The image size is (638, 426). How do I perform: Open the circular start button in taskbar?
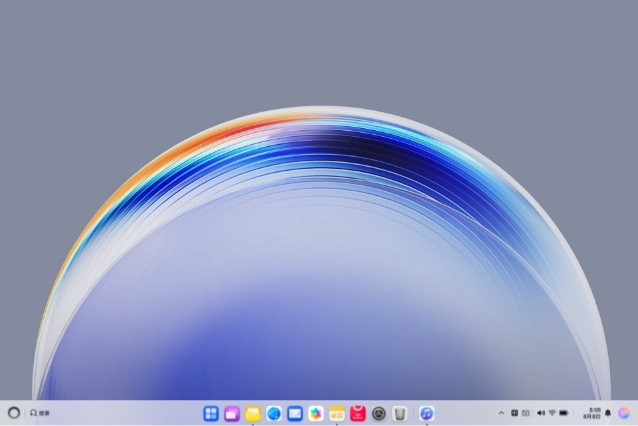(14, 413)
